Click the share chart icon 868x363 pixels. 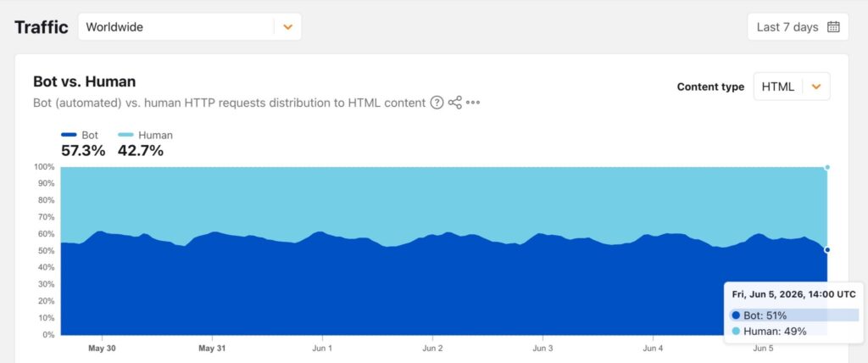pos(455,103)
